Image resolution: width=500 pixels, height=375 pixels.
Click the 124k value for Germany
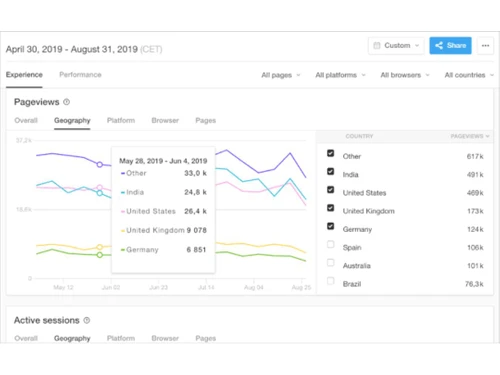point(475,229)
